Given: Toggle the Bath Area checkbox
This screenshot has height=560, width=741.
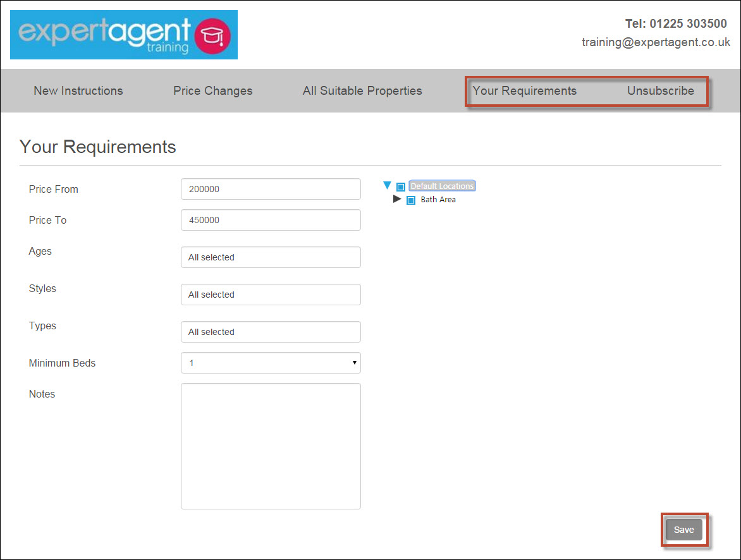Looking at the screenshot, I should [411, 200].
